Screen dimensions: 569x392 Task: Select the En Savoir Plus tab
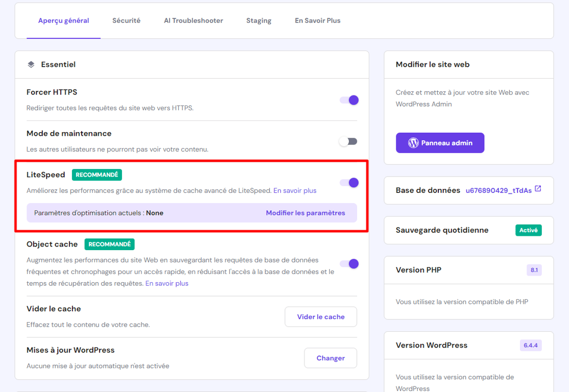click(x=317, y=20)
